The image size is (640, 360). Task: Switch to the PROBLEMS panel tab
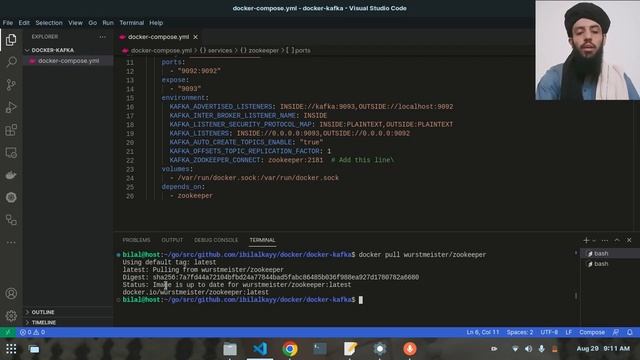136,240
